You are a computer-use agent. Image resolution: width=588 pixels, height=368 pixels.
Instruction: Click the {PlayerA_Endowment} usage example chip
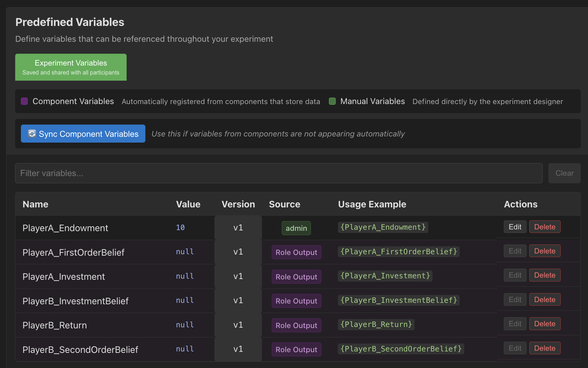[x=383, y=227]
